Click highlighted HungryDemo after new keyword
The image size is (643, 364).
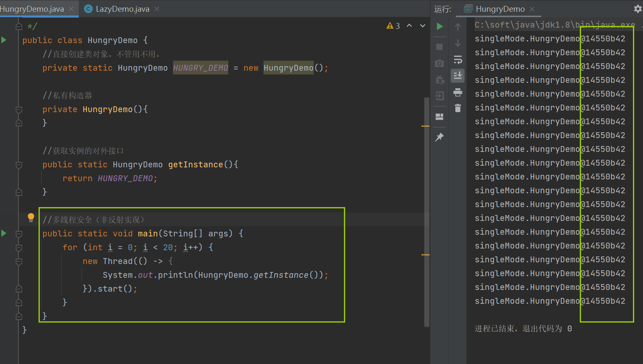point(288,68)
